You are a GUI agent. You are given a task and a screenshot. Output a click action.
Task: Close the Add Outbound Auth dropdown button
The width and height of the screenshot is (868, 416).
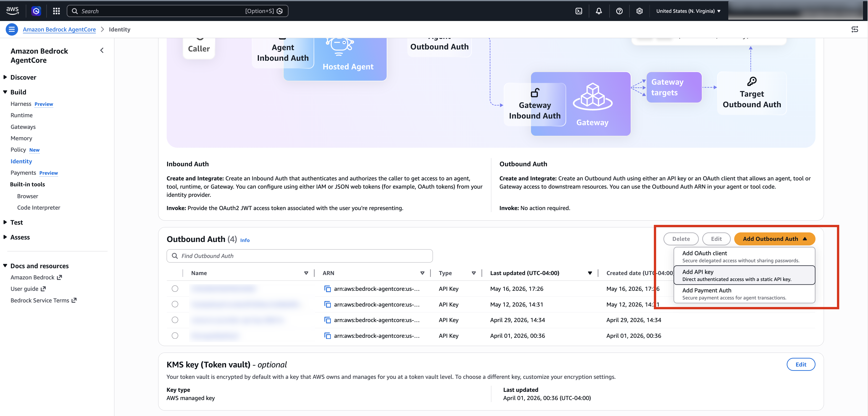coord(774,239)
